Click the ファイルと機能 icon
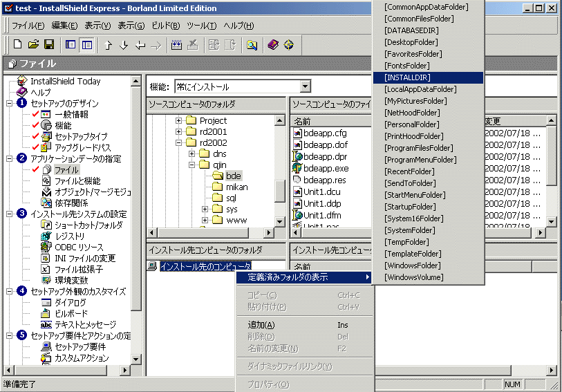562x392 pixels. (x=46, y=180)
